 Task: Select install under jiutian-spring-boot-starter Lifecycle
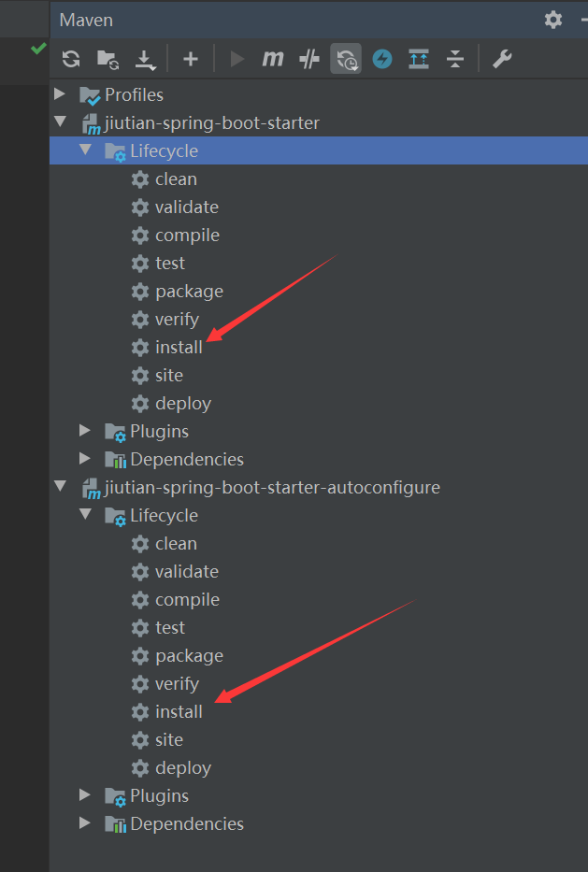(x=179, y=347)
